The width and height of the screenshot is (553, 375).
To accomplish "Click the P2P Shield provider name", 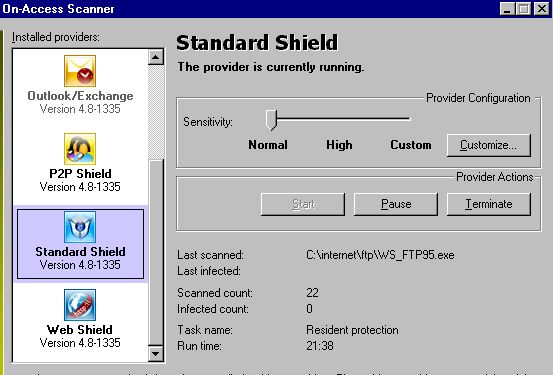I will [80, 174].
